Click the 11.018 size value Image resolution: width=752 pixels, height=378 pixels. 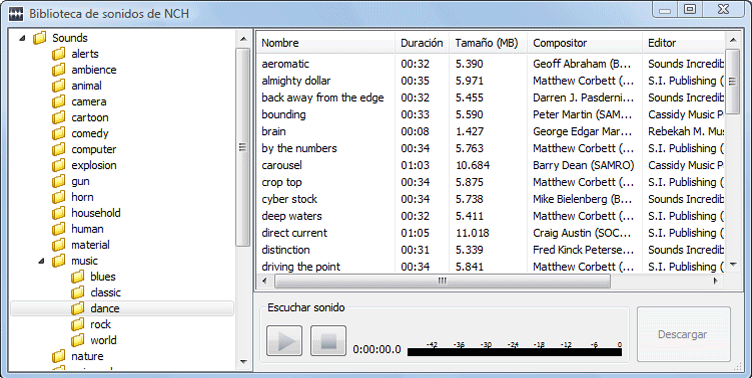[472, 233]
